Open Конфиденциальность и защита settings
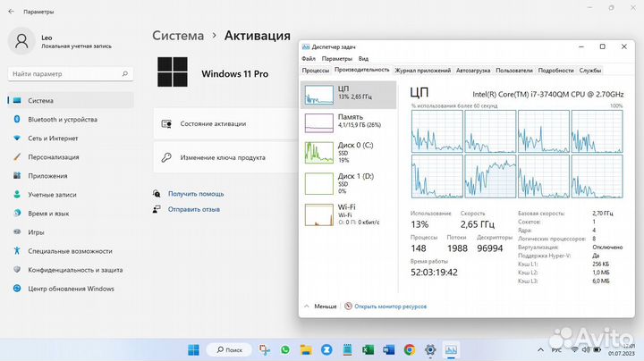The width and height of the screenshot is (644, 361). (71, 270)
